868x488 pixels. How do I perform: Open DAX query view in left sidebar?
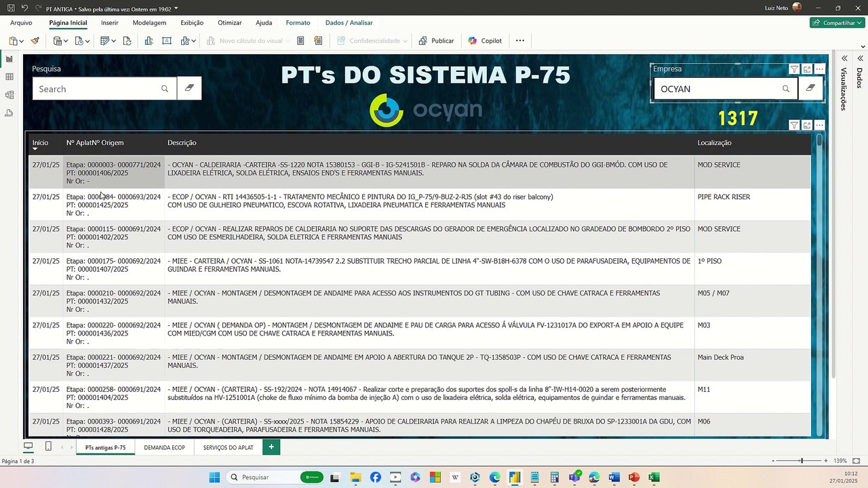pos(9,113)
